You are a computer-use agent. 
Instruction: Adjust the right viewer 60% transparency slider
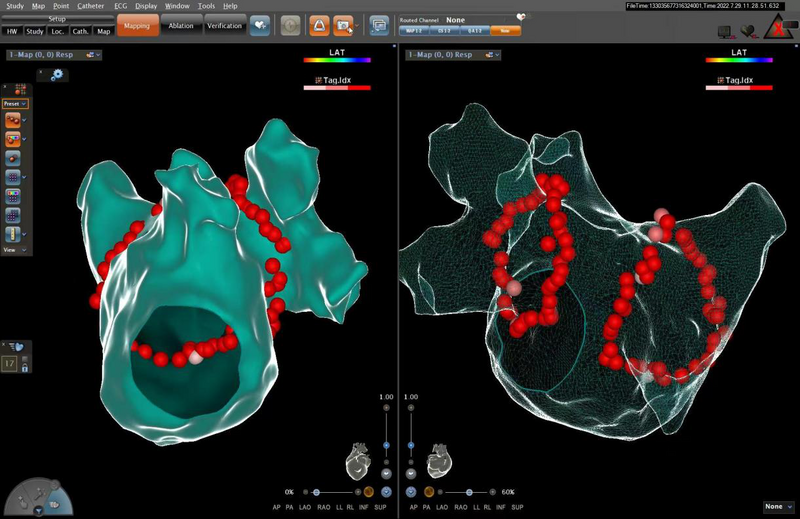[470, 492]
